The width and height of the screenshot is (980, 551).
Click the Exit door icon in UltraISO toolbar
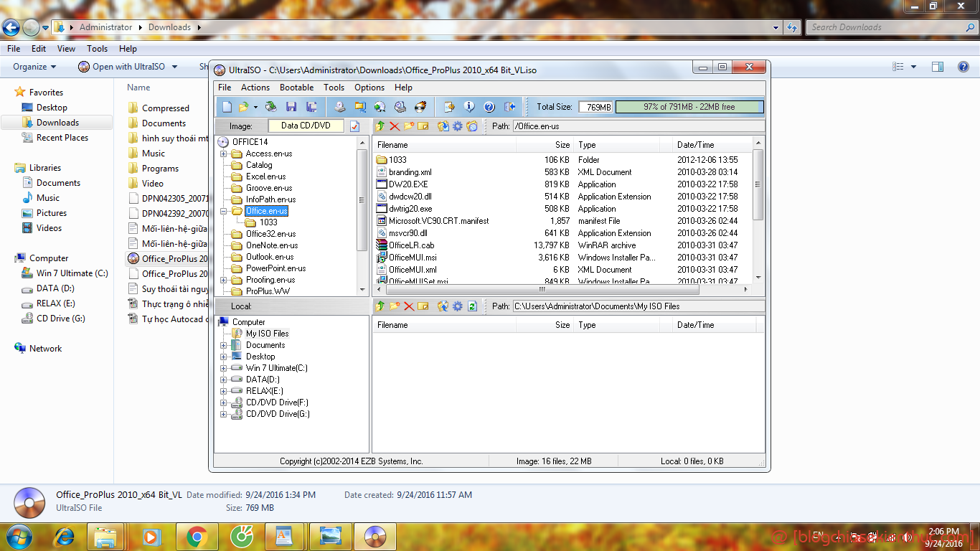coord(509,107)
